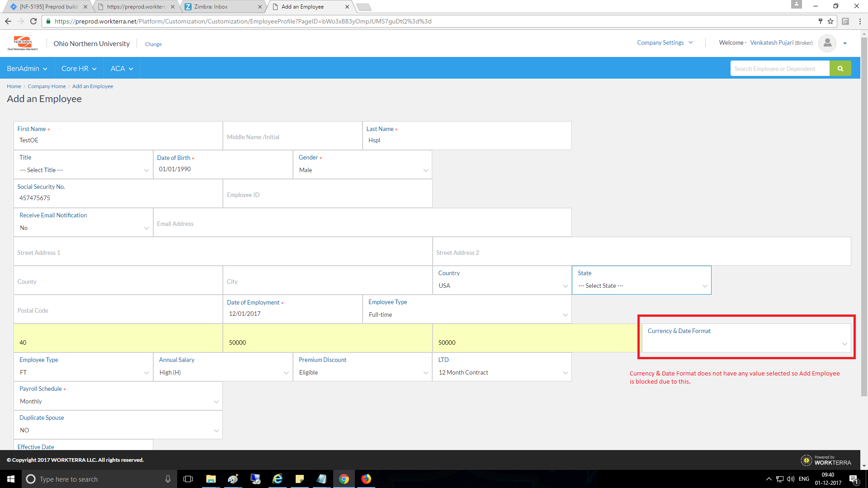Click the page vertical scrollbar
This screenshot has width=868, height=488.
pyautogui.click(x=864, y=217)
